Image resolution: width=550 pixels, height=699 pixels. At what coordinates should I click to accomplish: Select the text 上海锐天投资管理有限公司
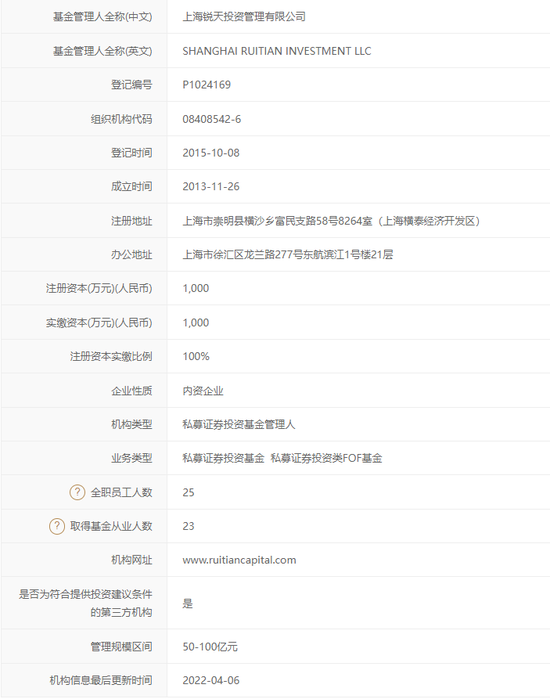coord(244,17)
